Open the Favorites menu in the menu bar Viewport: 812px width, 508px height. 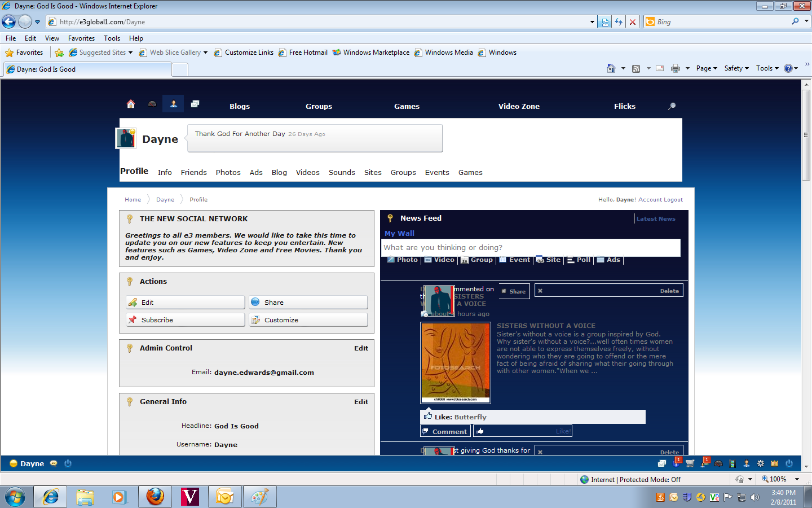coord(81,38)
